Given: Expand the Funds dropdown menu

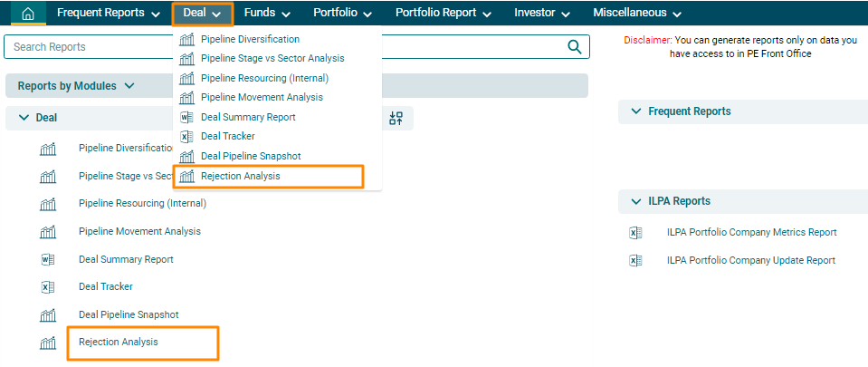Looking at the screenshot, I should point(267,14).
